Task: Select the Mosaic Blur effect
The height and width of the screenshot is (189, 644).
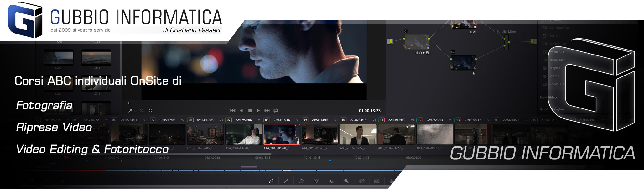Action: (554, 44)
